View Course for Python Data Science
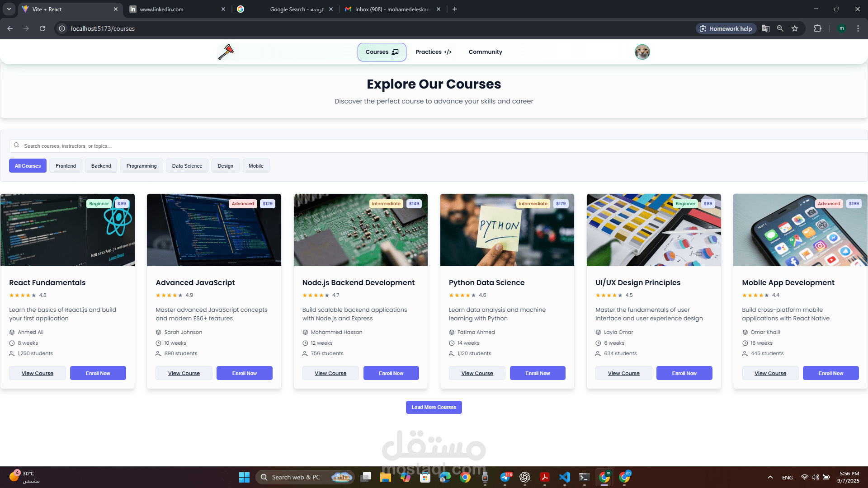Screen dimensions: 868x488 (x=477, y=373)
